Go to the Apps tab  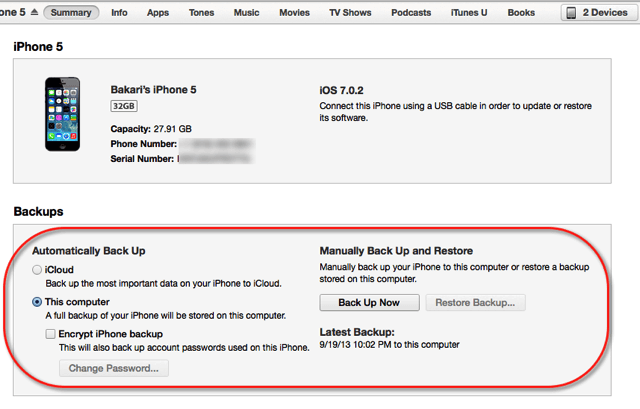tap(158, 13)
